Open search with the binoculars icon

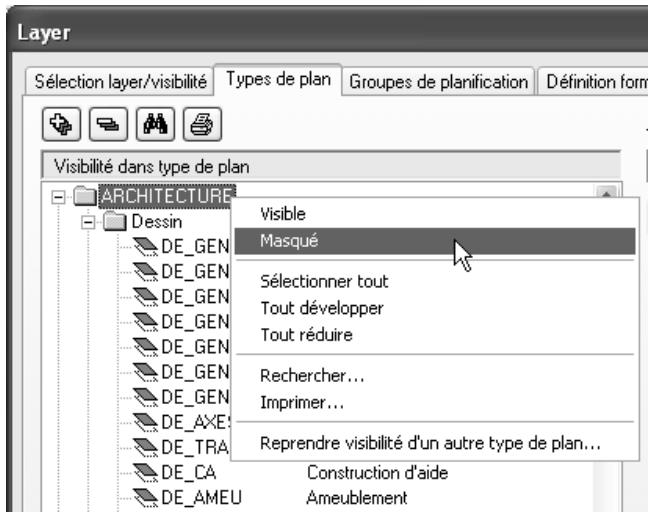(x=155, y=124)
